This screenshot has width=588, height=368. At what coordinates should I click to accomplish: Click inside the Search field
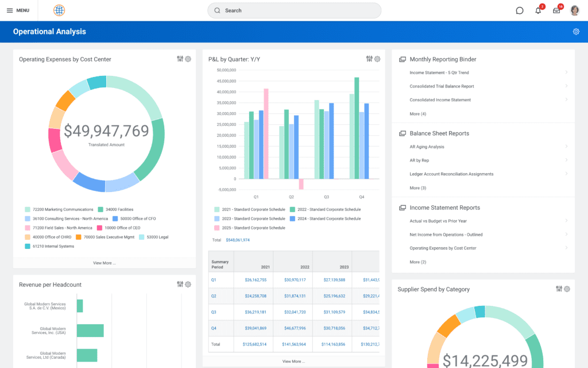point(293,10)
